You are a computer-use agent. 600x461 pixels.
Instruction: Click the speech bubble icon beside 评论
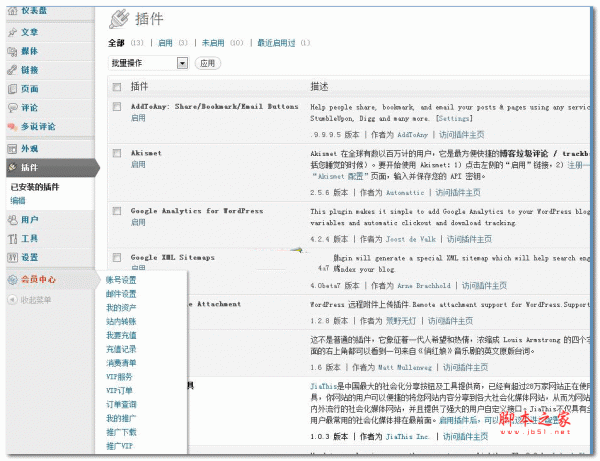pyautogui.click(x=13, y=108)
